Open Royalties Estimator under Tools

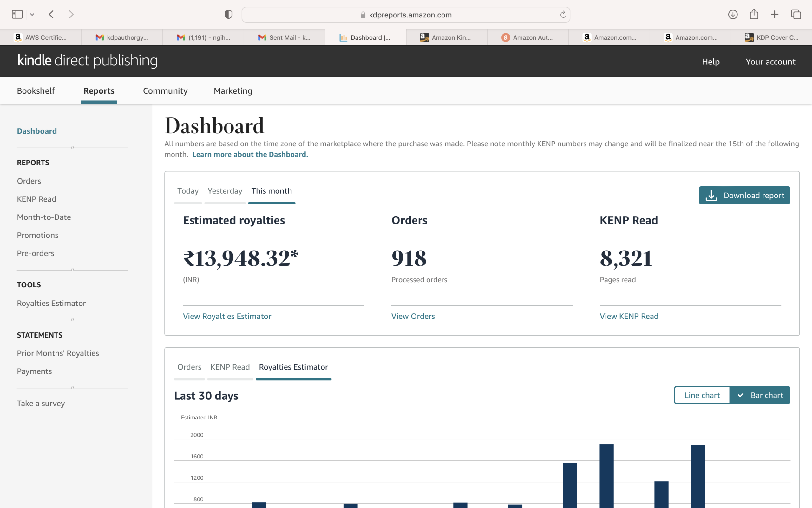[51, 303]
